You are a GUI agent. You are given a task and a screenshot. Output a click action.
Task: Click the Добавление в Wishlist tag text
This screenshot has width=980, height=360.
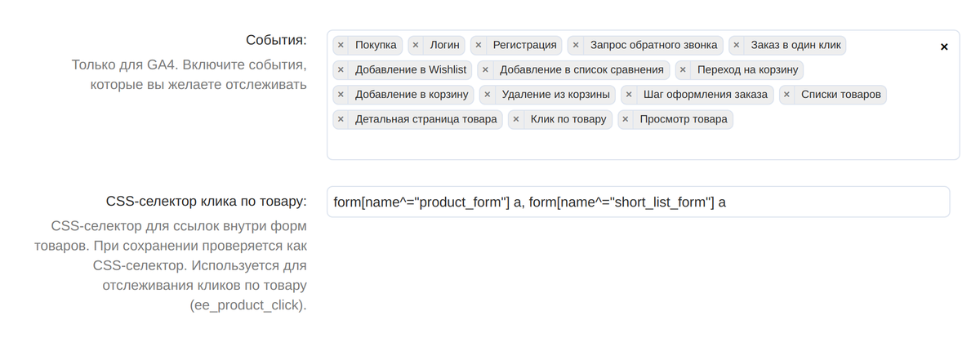coord(411,69)
